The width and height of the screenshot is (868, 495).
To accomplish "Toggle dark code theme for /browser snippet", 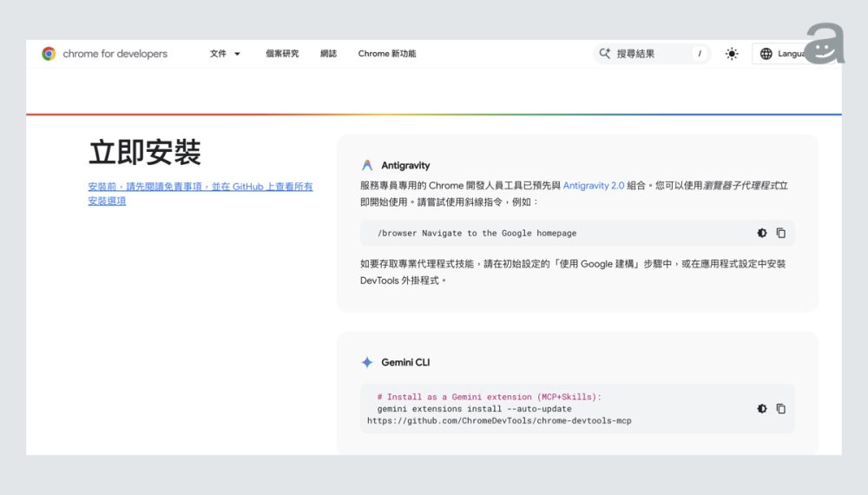I will pyautogui.click(x=762, y=233).
